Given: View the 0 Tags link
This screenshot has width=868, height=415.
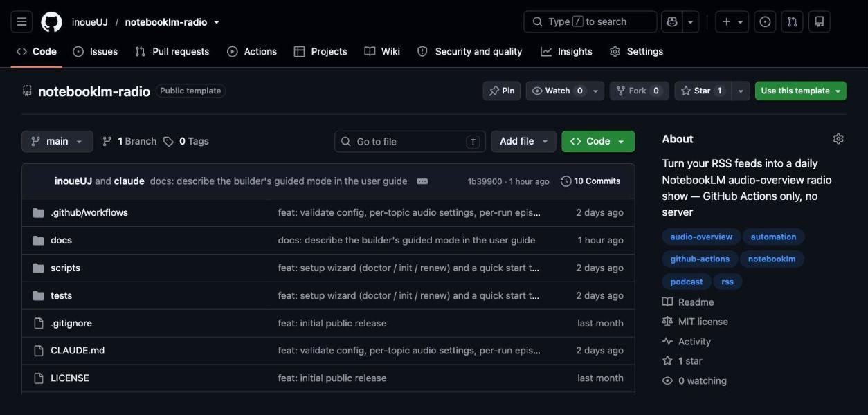Looking at the screenshot, I should coord(186,141).
